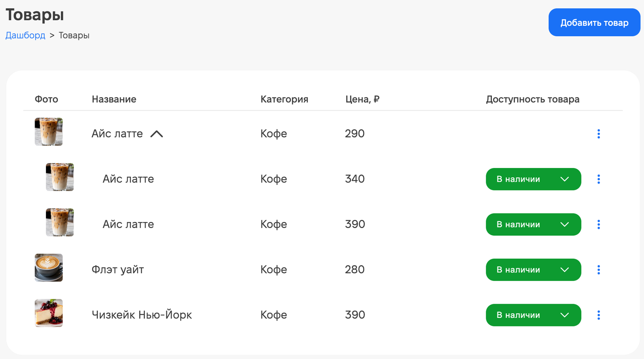The height and width of the screenshot is (359, 644).
Task: Select the Флэт уайт product name
Action: click(x=118, y=270)
